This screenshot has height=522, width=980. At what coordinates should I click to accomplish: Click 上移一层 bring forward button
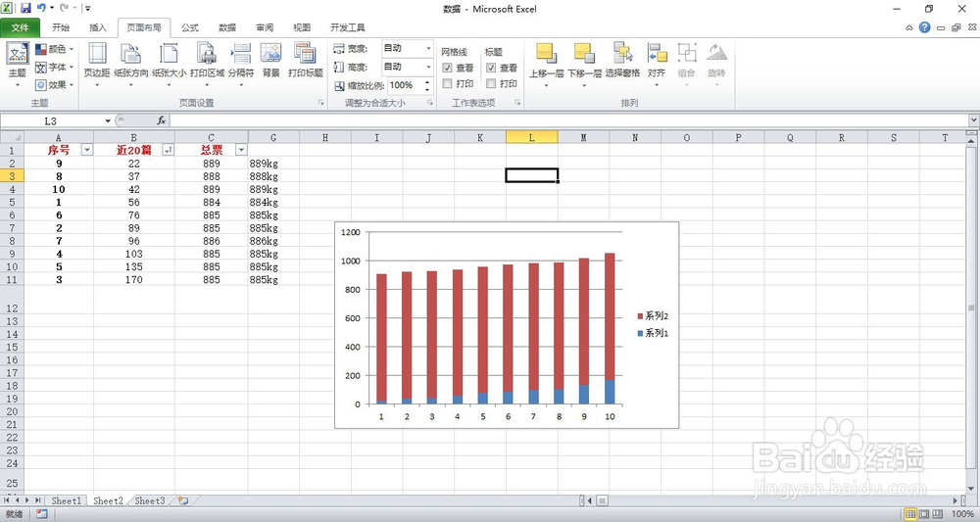point(546,66)
